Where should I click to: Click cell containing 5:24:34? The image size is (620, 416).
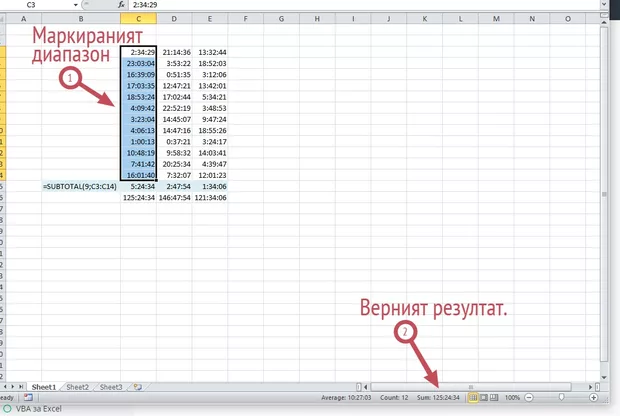[138, 186]
